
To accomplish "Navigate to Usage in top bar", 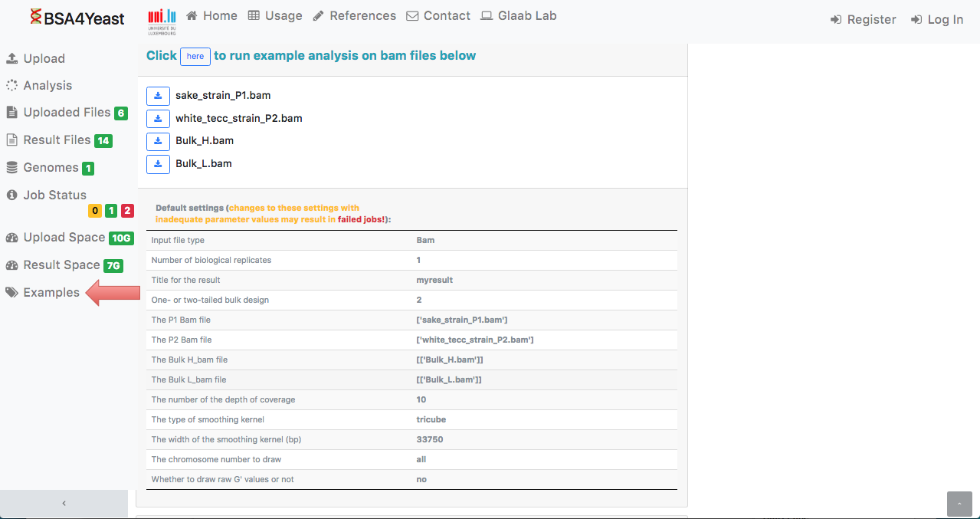I will [x=275, y=16].
